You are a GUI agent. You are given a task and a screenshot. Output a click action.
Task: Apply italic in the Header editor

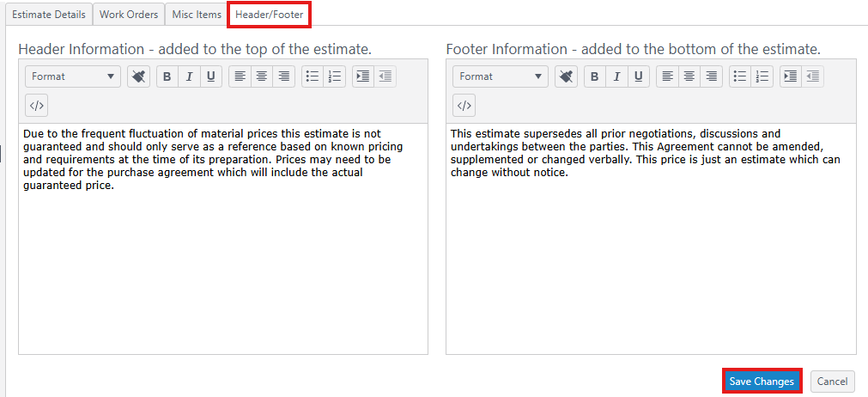pos(189,76)
